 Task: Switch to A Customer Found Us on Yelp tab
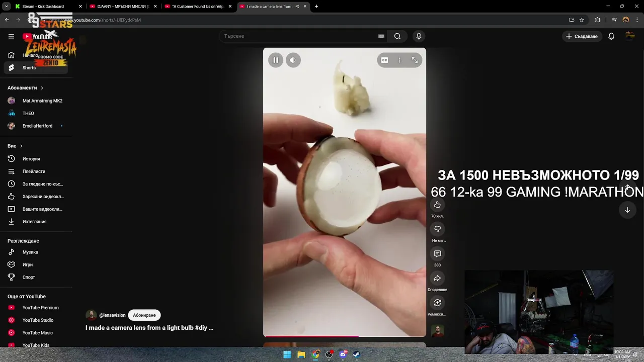click(x=198, y=7)
